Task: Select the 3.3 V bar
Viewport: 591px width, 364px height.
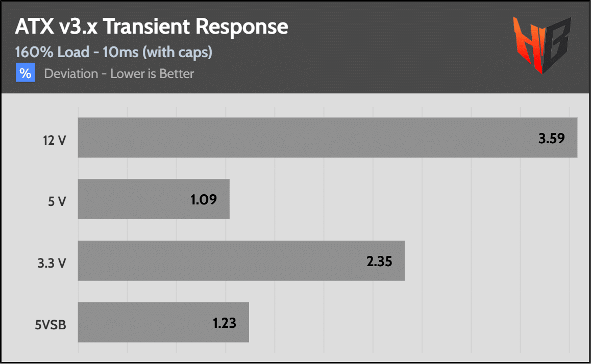Action: pyautogui.click(x=241, y=261)
